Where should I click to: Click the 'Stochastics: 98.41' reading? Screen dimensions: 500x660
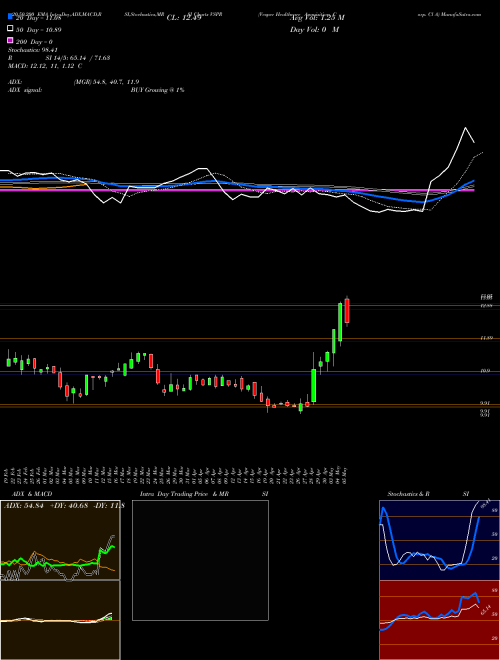33,50
